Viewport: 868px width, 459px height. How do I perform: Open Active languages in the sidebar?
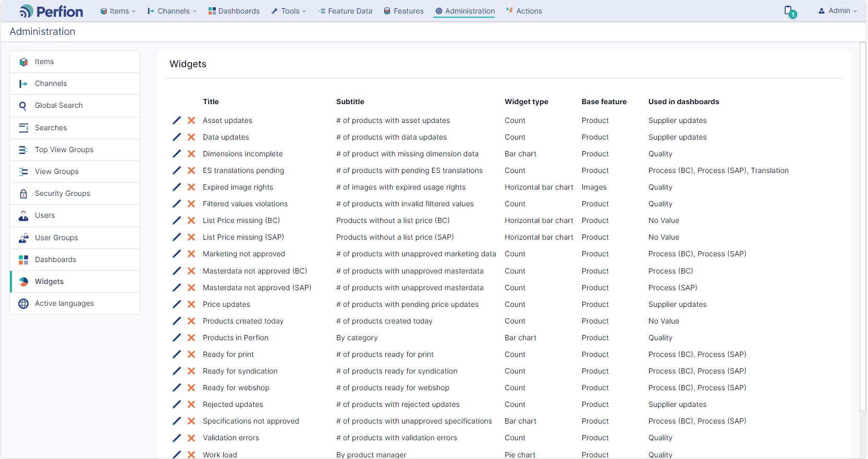[x=75, y=303]
